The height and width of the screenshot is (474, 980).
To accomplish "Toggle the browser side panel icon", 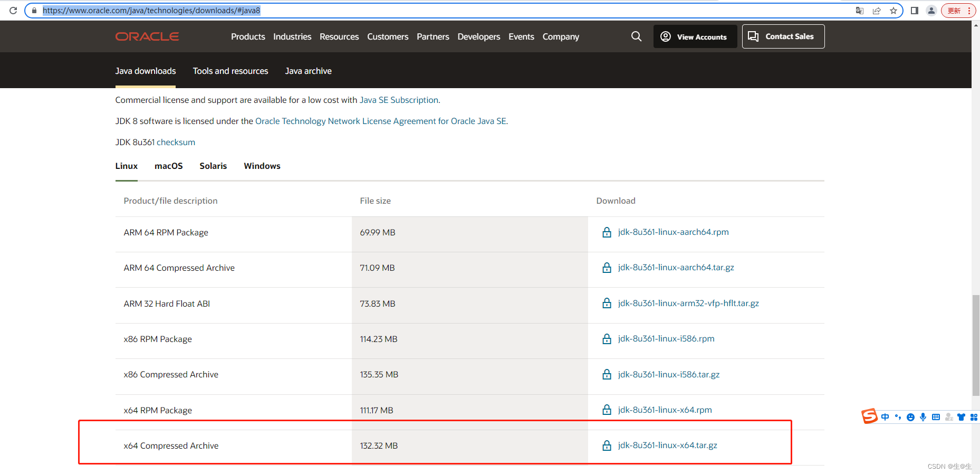I will (915, 11).
